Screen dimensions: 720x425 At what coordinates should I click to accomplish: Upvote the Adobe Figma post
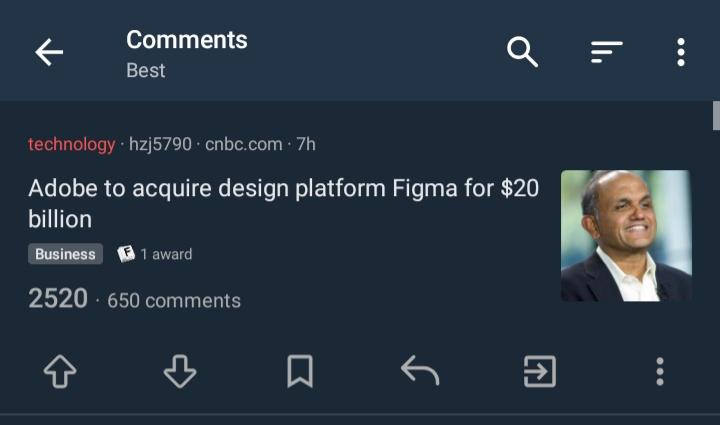(x=60, y=372)
